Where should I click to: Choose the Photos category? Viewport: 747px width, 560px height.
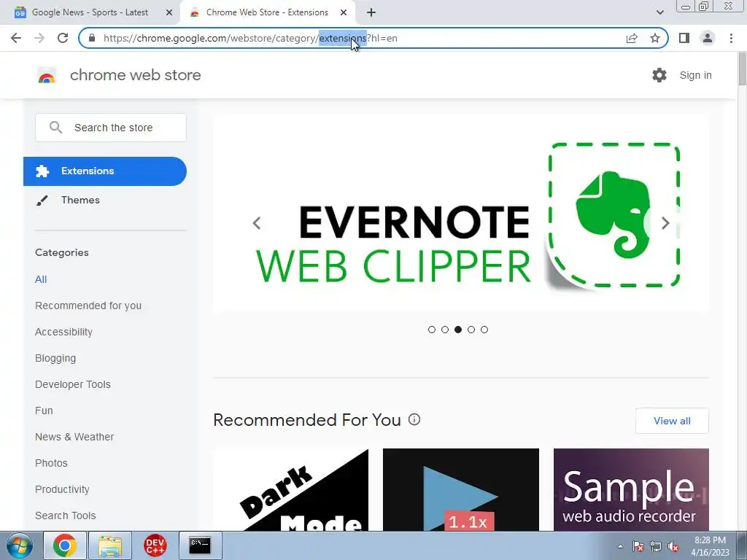pyautogui.click(x=52, y=463)
